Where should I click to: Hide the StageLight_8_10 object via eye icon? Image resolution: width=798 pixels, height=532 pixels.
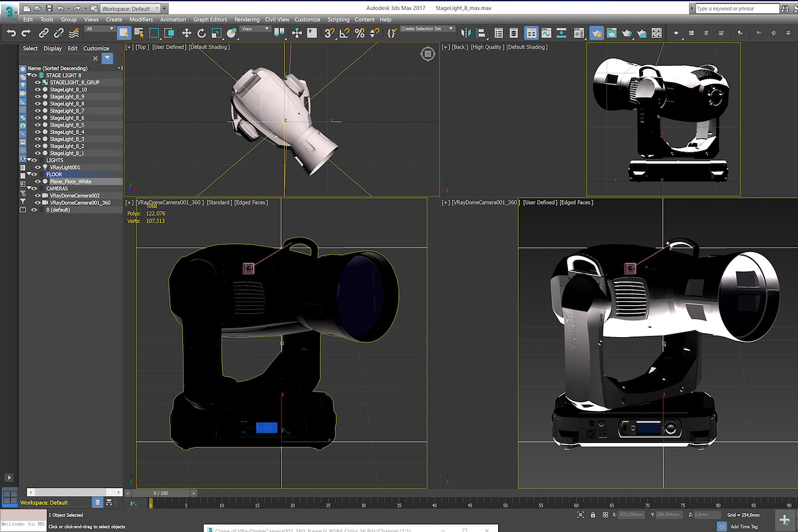(38, 90)
